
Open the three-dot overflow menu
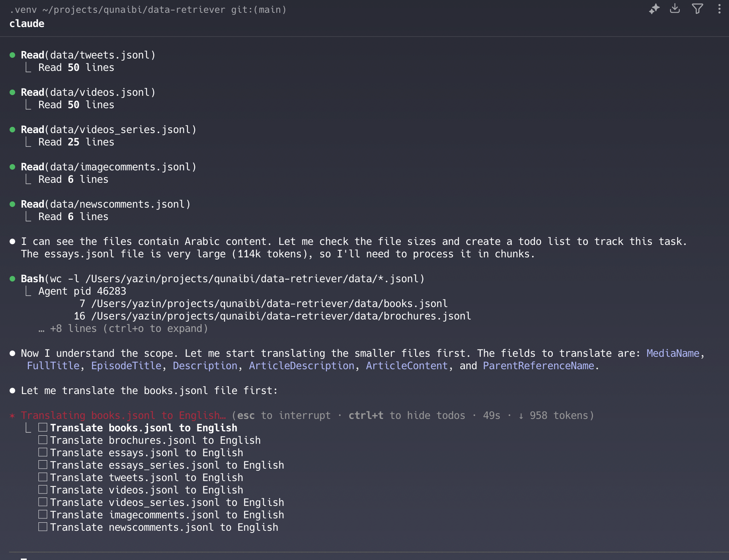(719, 9)
